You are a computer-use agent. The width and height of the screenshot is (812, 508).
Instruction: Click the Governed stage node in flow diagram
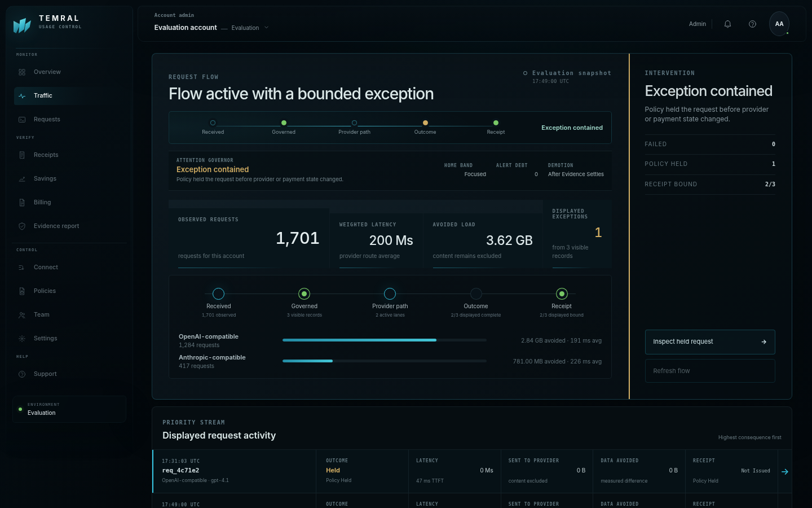coord(304,294)
